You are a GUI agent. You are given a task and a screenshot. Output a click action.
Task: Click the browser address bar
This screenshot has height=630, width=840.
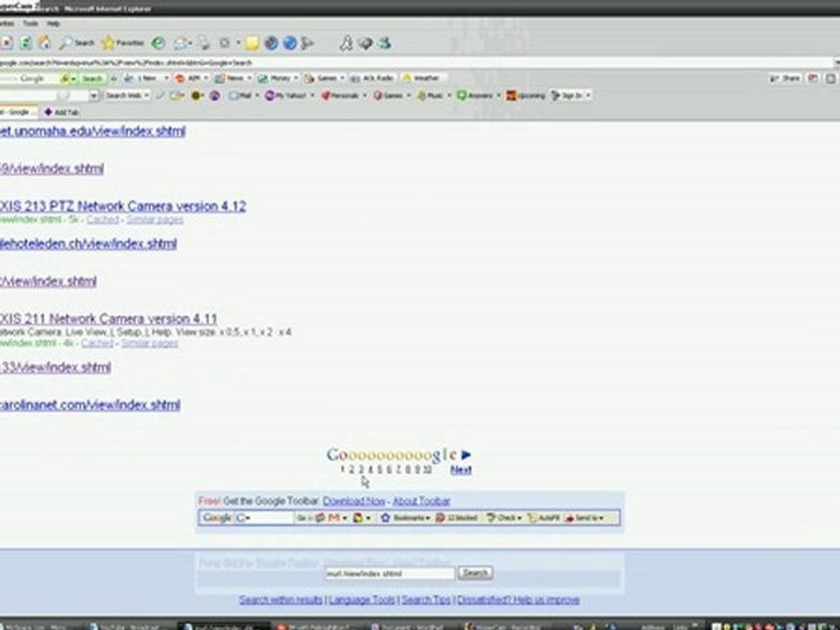coord(415,62)
